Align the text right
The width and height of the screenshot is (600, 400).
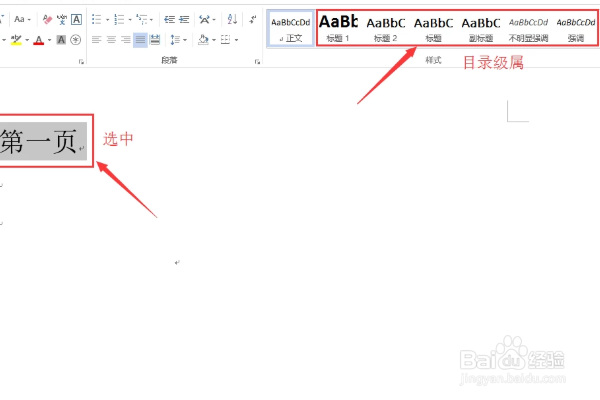click(126, 40)
